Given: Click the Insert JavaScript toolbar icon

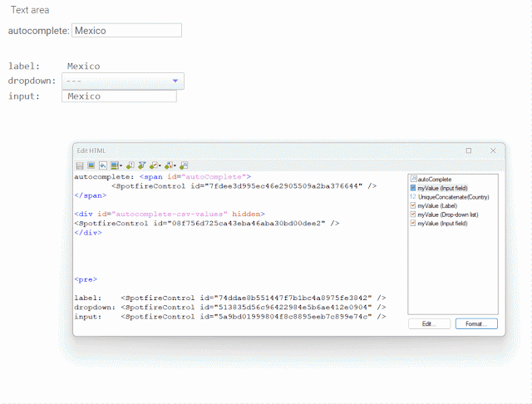Looking at the screenshot, I should tap(184, 165).
